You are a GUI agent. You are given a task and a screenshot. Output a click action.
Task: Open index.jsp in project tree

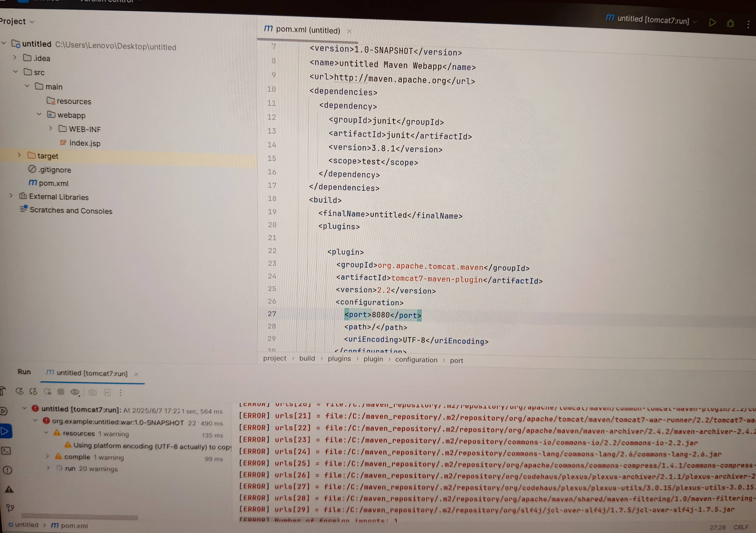click(85, 143)
